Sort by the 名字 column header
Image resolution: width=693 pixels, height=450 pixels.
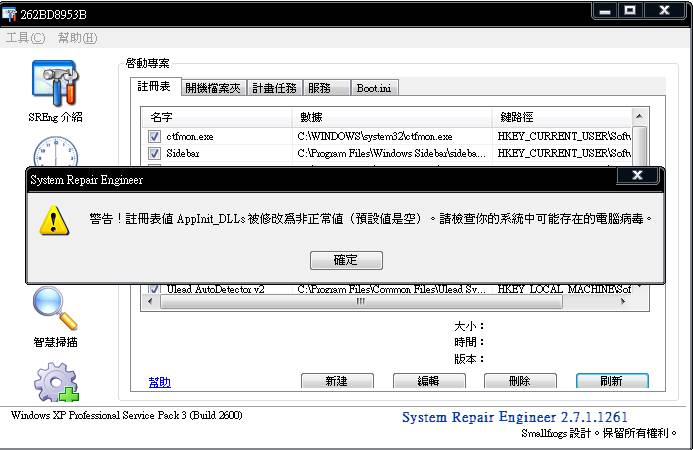point(217,117)
